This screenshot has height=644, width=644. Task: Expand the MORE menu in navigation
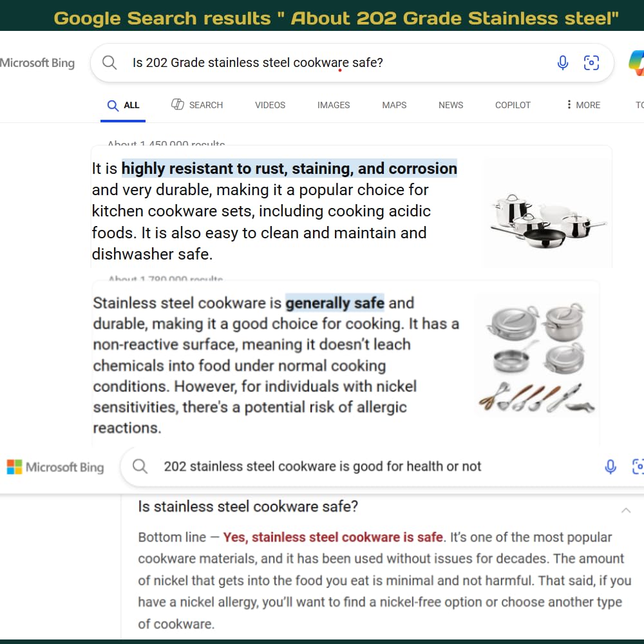click(x=582, y=105)
